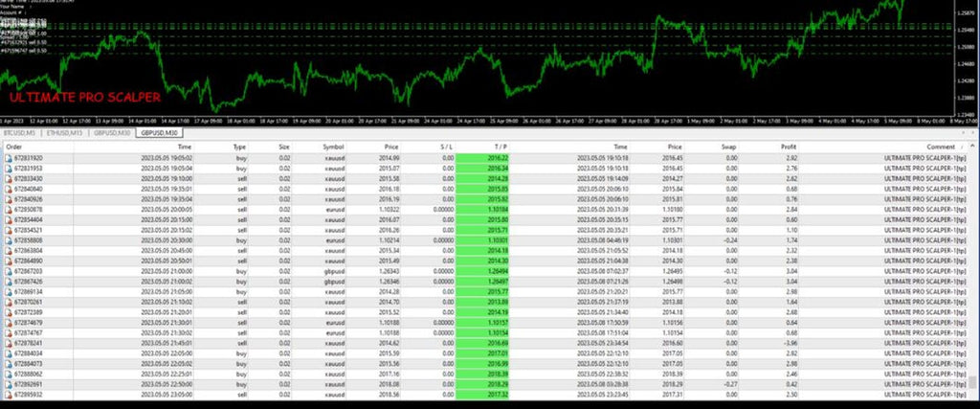Screen dimensions: 980x409
Task: Click the sell order icon for 672833430
Action: (9, 178)
